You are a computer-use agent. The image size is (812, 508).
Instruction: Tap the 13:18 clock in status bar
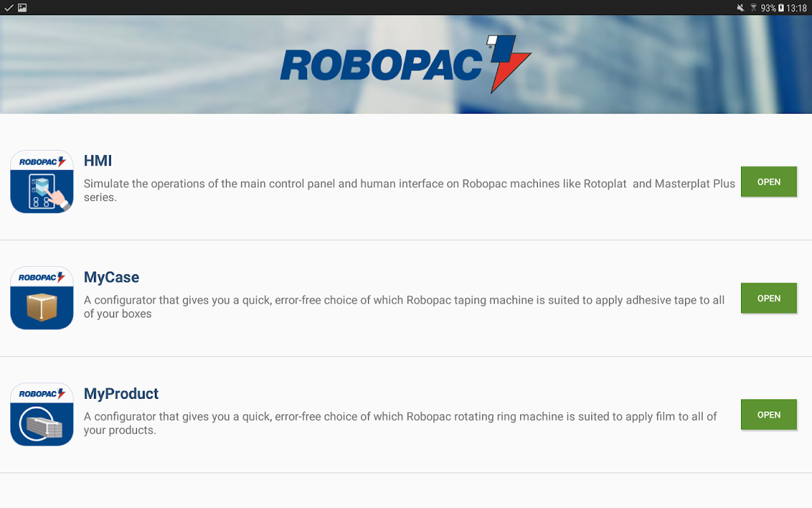[x=797, y=8]
